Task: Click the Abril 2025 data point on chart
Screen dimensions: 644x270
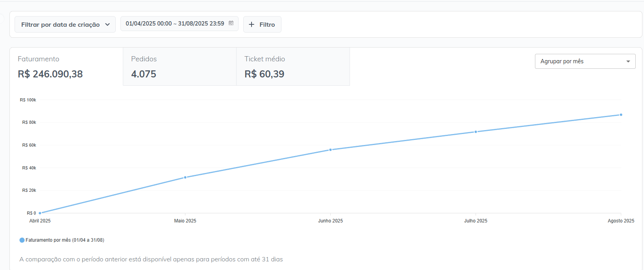Action: tap(40, 213)
